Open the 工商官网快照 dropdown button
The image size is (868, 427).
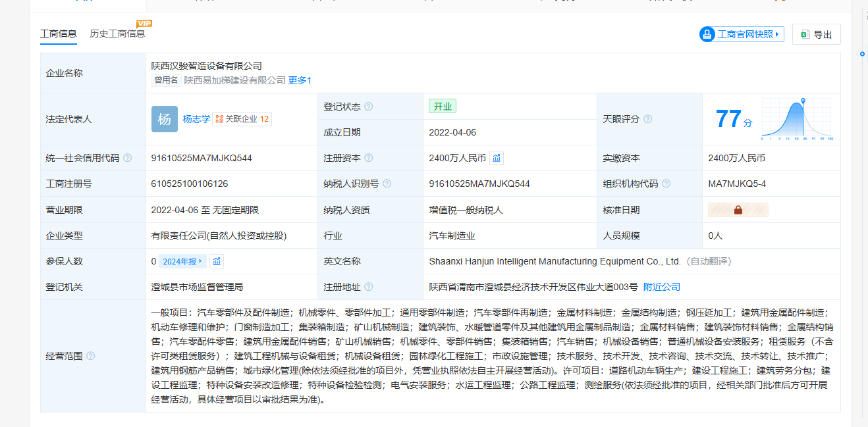tap(742, 34)
